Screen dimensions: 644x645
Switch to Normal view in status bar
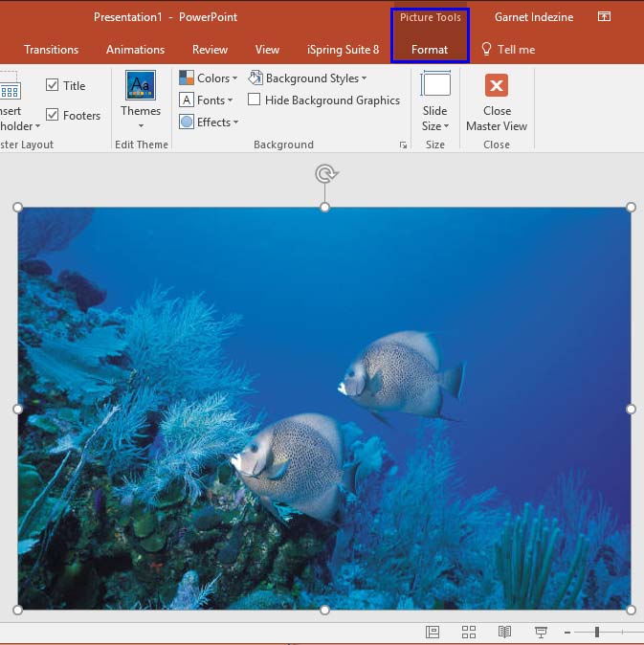[433, 632]
